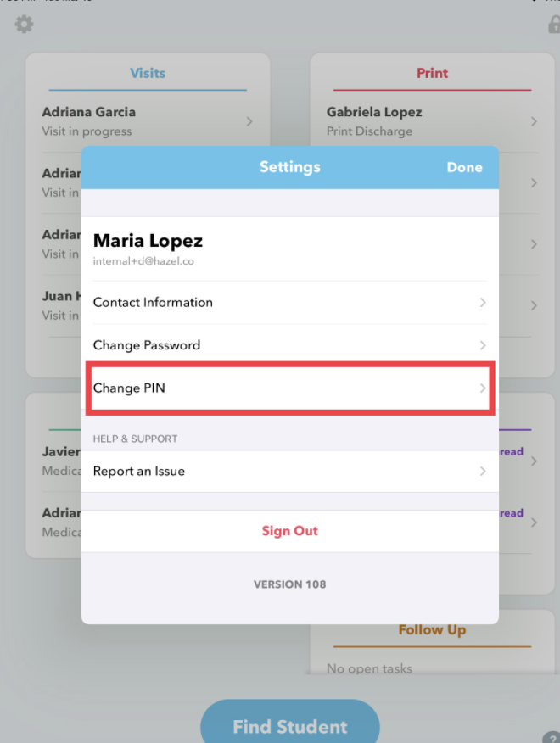
Task: Choose the Change PIN option
Action: [129, 388]
